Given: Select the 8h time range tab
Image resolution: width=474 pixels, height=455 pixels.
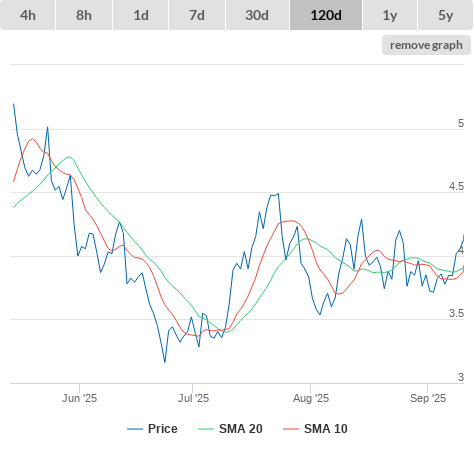Looking at the screenshot, I should click(x=84, y=15).
